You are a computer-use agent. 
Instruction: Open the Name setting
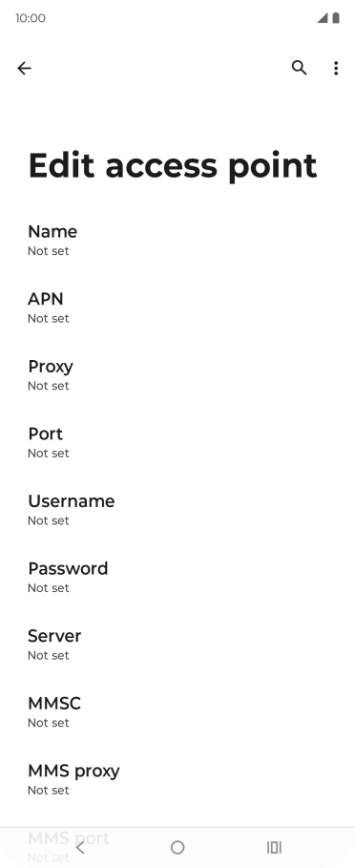[177, 241]
